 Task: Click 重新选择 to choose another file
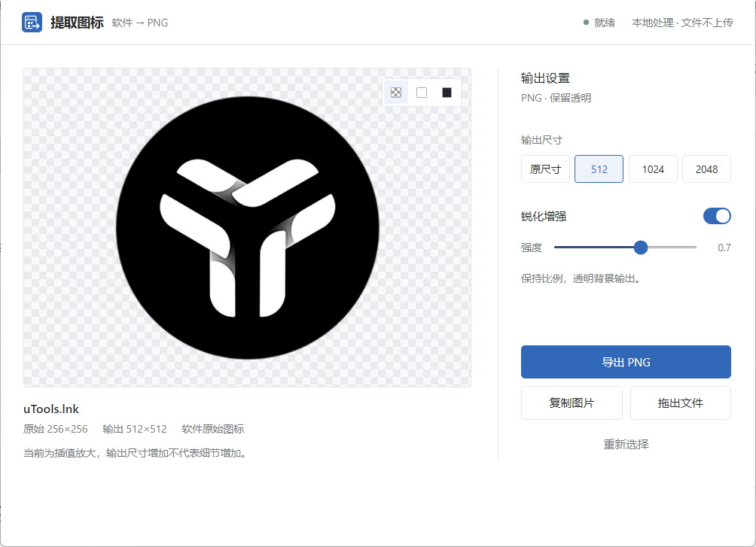(x=626, y=444)
